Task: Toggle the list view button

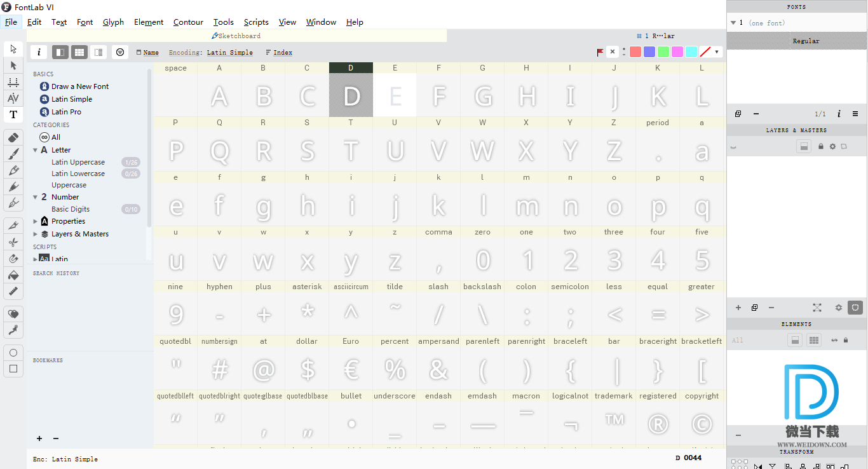Action: click(98, 52)
